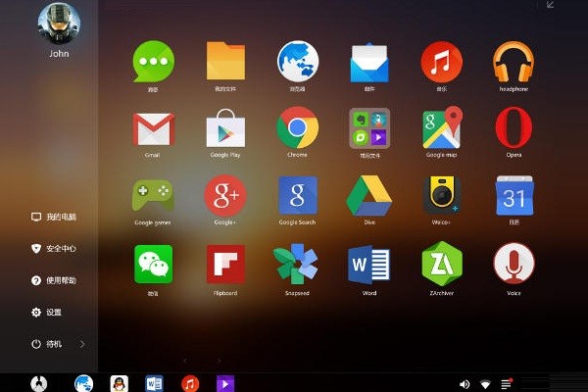Open the QQ penguin icon in taskbar
The height and width of the screenshot is (392, 588).
click(x=120, y=383)
